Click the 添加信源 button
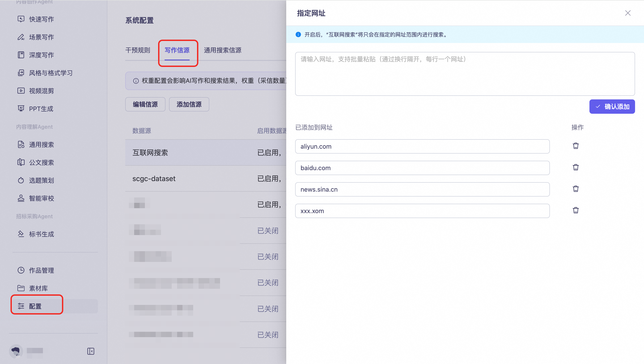 pyautogui.click(x=189, y=104)
